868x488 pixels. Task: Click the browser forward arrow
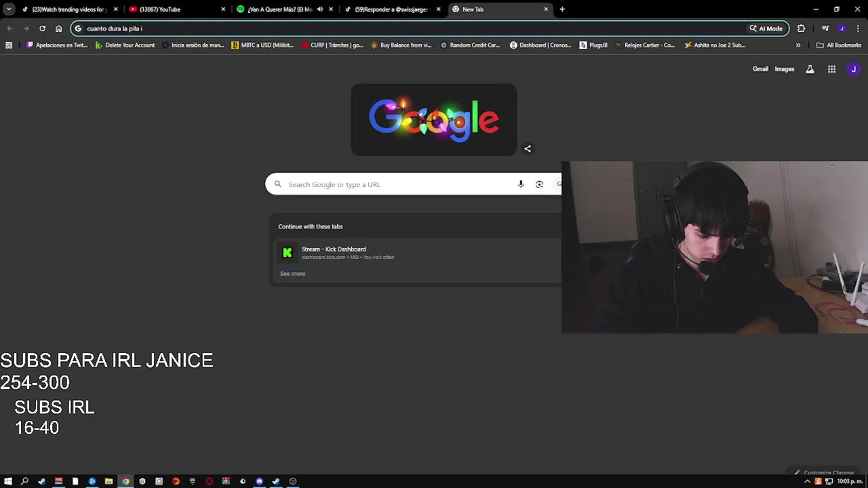[x=26, y=28]
